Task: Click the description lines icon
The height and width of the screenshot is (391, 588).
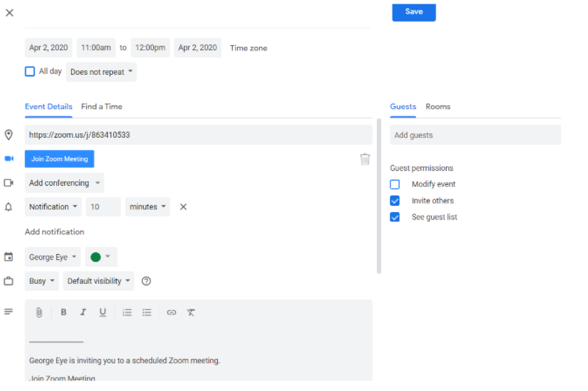Action: (x=9, y=312)
